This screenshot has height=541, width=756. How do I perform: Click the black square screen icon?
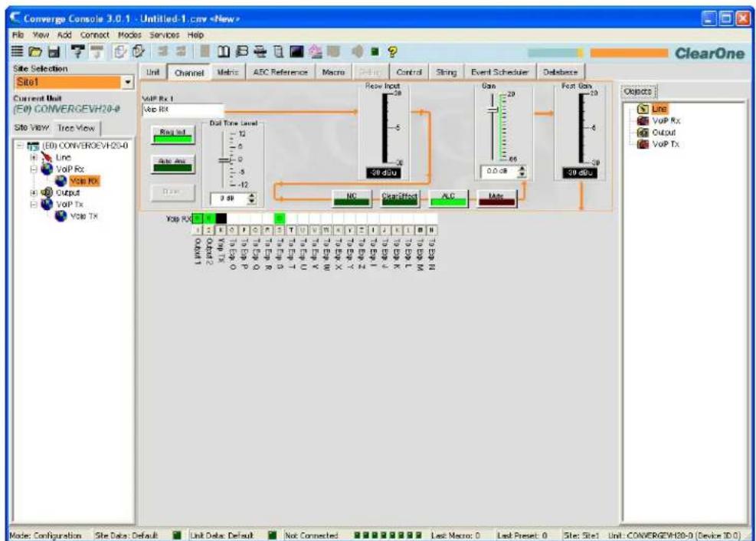(x=296, y=51)
